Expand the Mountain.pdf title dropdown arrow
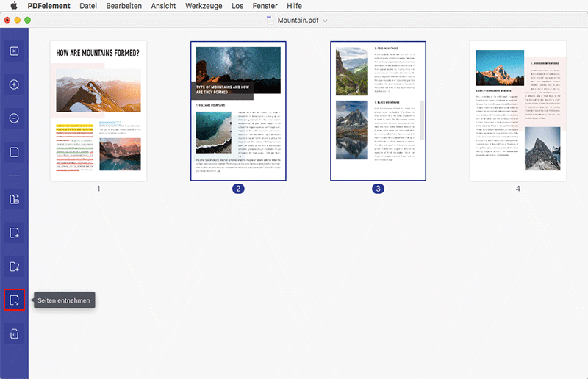Screen dimensions: 588x379 325,21
